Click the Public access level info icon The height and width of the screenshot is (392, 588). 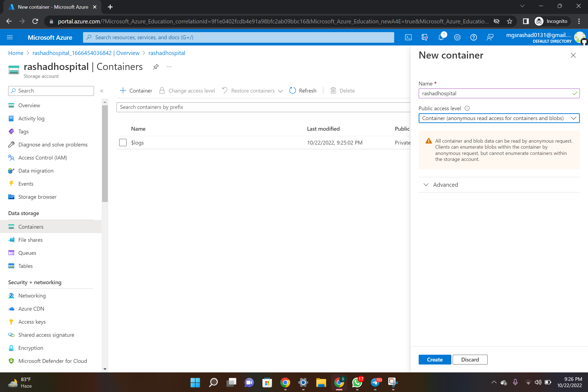[x=467, y=108]
